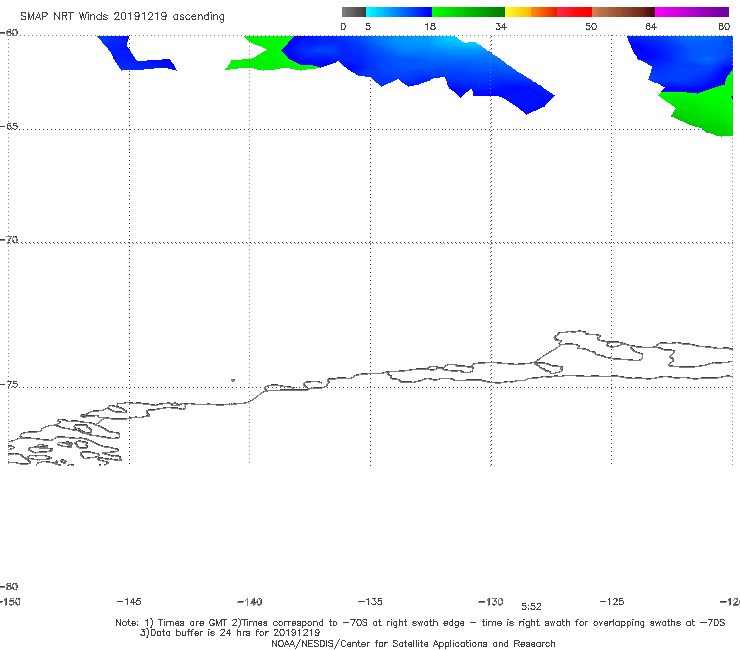Click the colorbar label '50'
The height and width of the screenshot is (650, 740).
click(591, 27)
